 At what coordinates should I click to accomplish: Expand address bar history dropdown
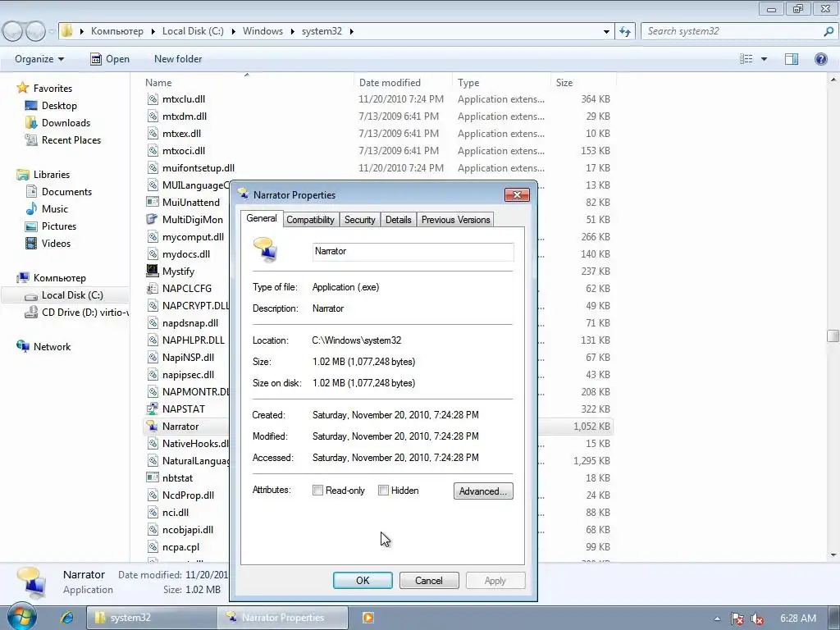(x=606, y=32)
